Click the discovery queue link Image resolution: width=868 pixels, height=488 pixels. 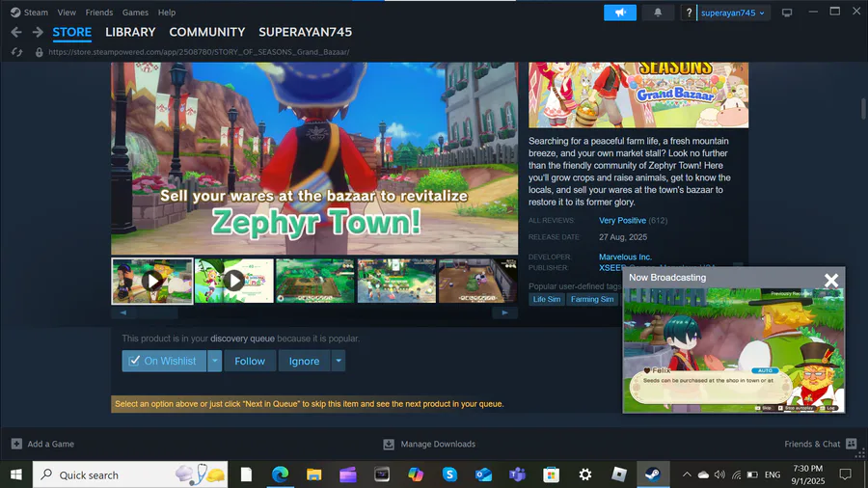tap(242, 339)
